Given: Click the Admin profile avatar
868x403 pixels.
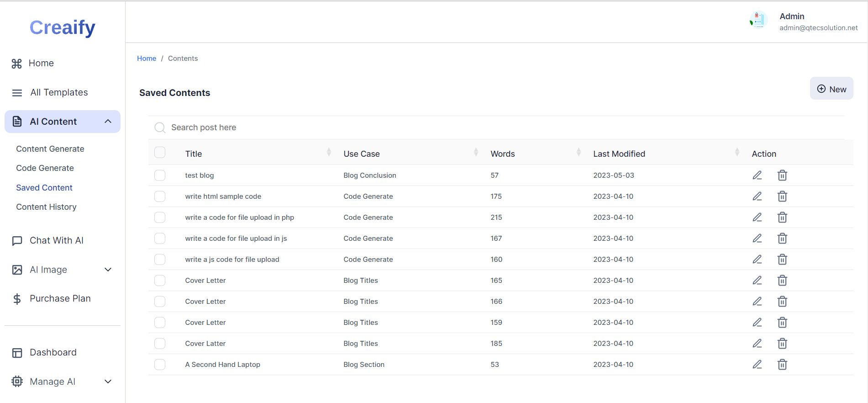Looking at the screenshot, I should point(758,21).
